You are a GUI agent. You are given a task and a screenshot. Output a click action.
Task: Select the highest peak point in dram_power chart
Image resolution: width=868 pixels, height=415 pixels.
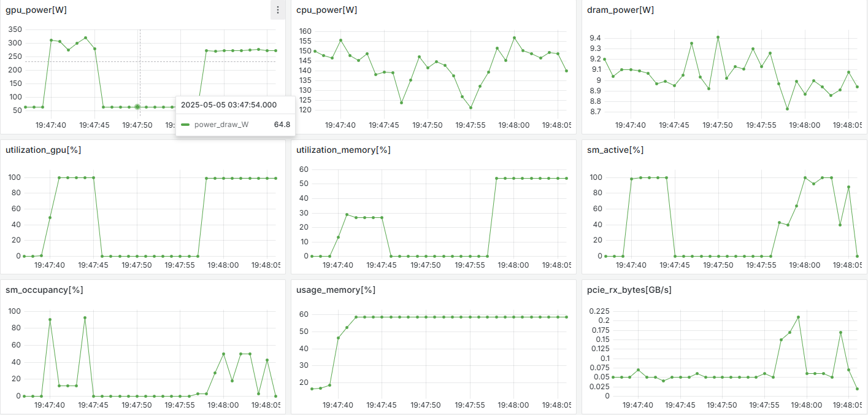click(718, 37)
